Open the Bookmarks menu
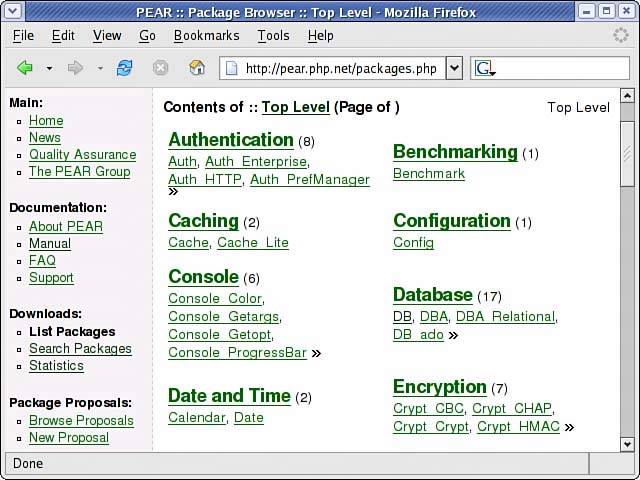640x480 pixels. point(206,35)
